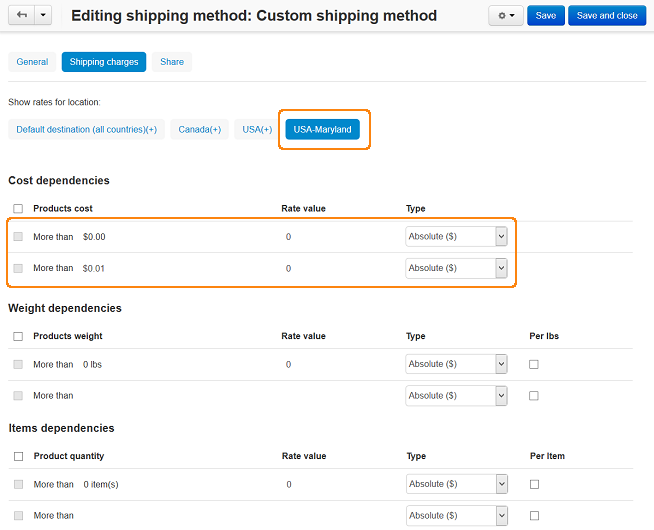
Task: Click the Weight dependencies heading
Action: tap(65, 308)
